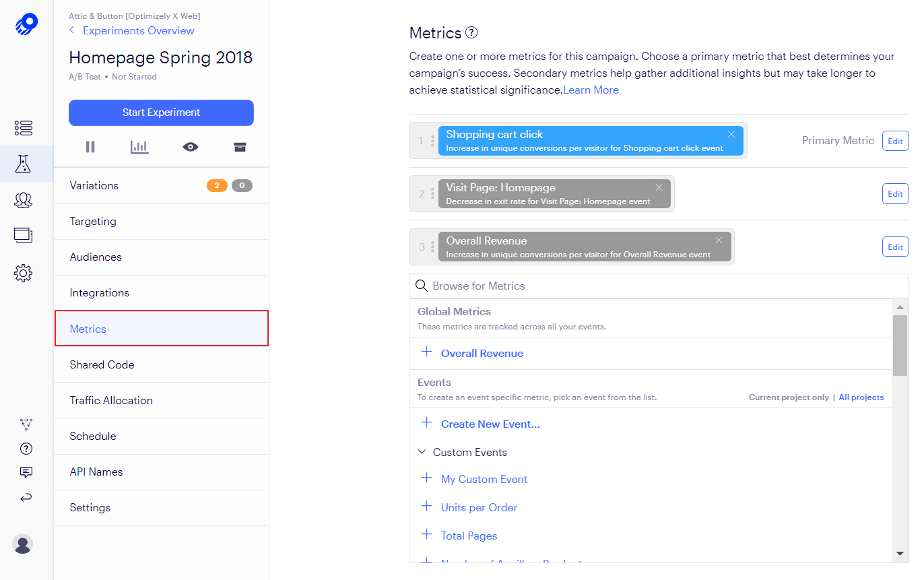Image resolution: width=924 pixels, height=580 pixels.
Task: View results via the bar chart icon
Action: pyautogui.click(x=139, y=147)
